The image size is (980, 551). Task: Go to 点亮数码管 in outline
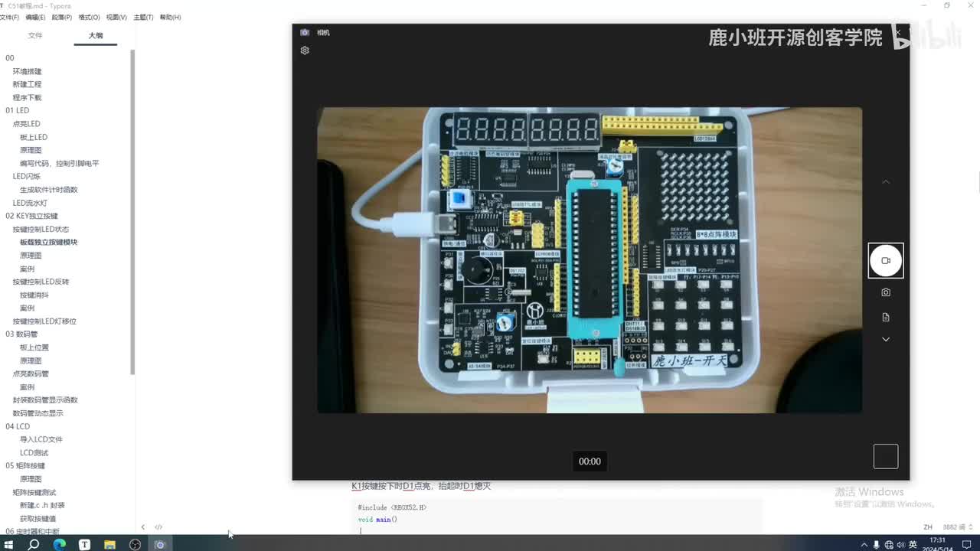[x=31, y=373]
